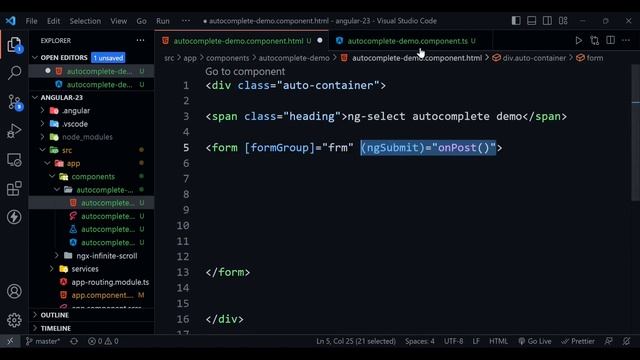The image size is (640, 360).
Task: Collapse the ANGULAR-23 project section
Action: tap(35, 97)
